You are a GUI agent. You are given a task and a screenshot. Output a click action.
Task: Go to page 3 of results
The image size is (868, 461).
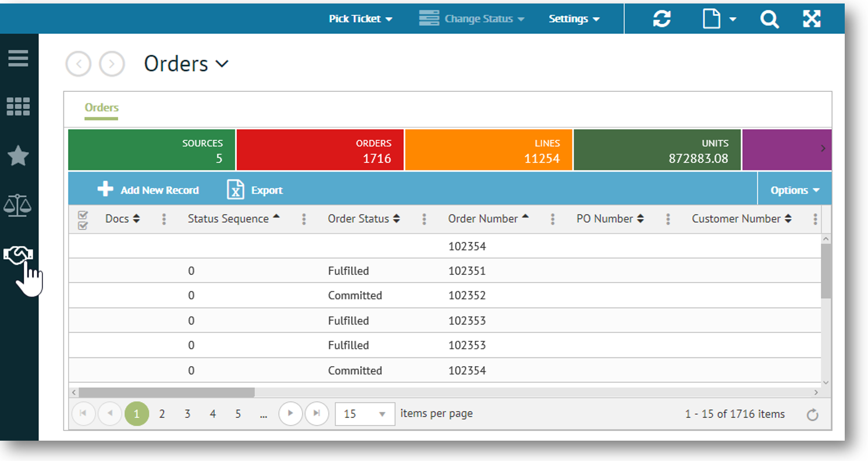pyautogui.click(x=187, y=414)
